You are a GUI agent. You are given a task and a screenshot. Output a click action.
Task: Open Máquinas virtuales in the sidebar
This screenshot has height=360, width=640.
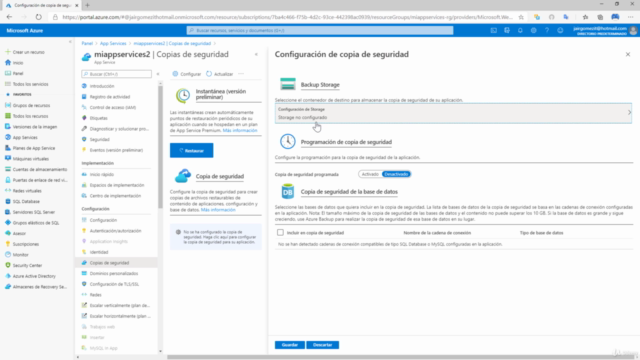pyautogui.click(x=30, y=158)
